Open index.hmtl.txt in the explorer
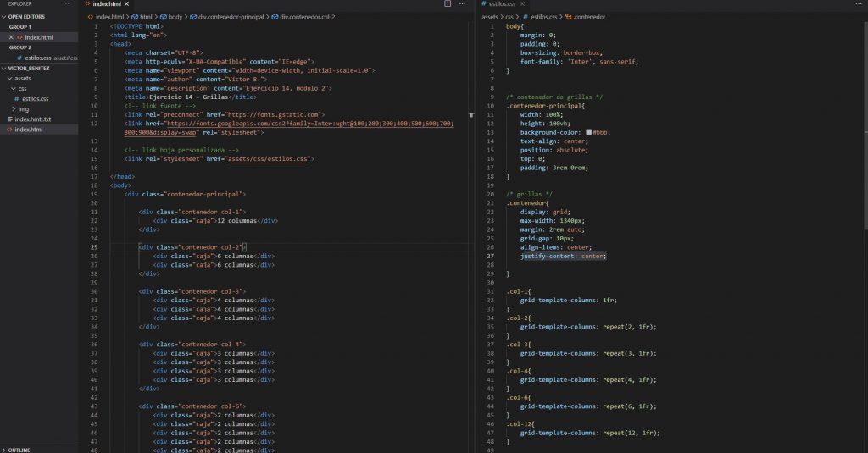868x453 pixels. point(33,119)
